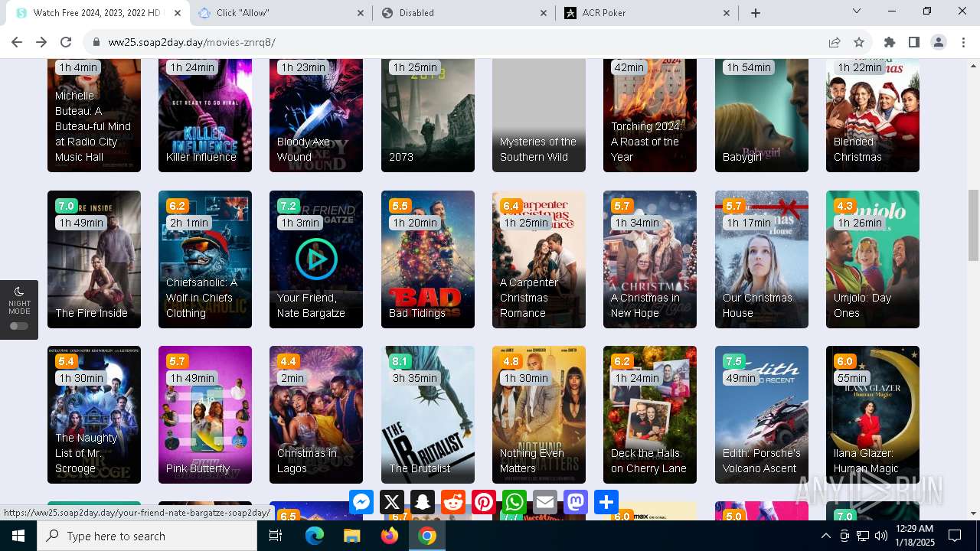Viewport: 980px width, 551px height.
Task: Open Pink Butterfly movie card
Action: click(x=205, y=415)
